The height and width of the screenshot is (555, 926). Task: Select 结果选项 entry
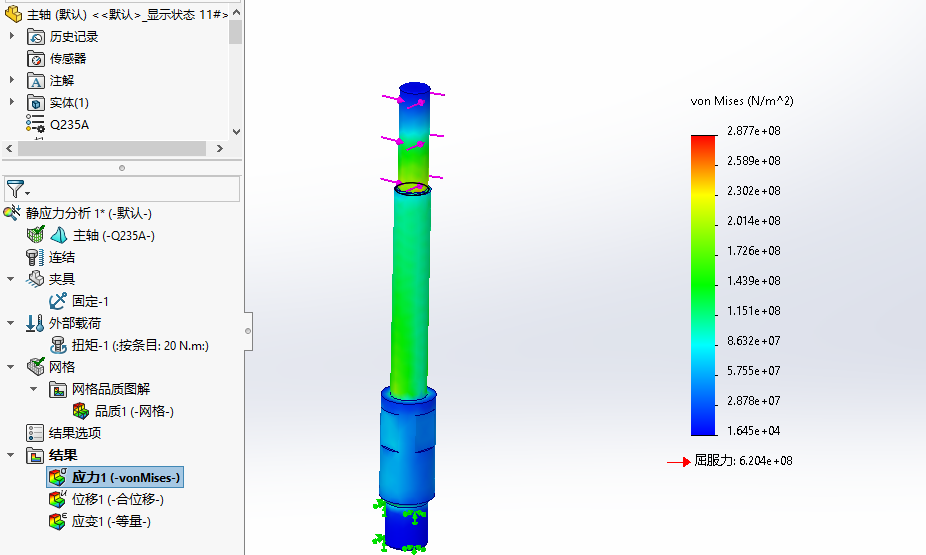[75, 433]
